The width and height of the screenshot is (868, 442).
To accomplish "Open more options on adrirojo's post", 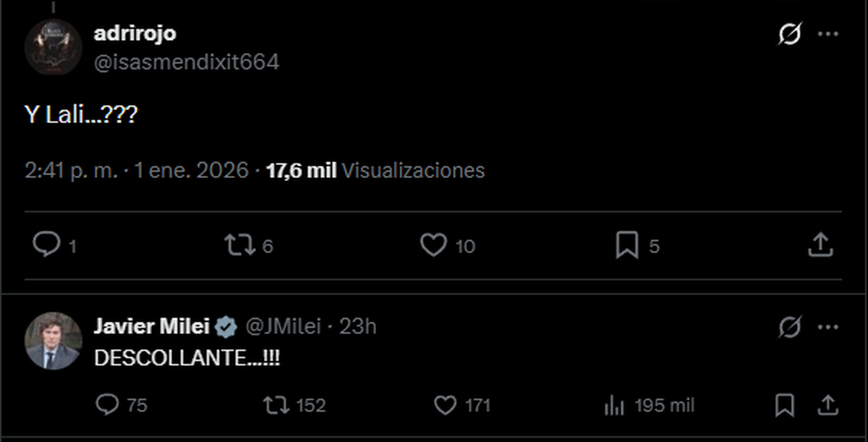I will 827,34.
